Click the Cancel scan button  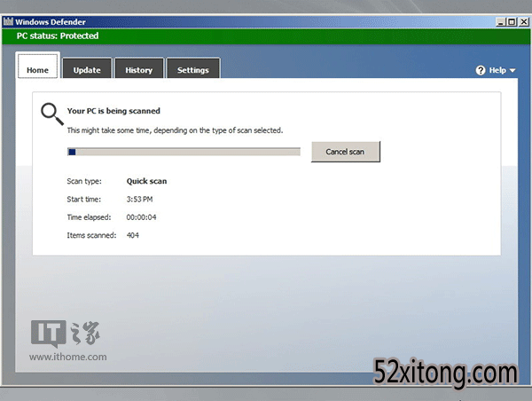coord(346,152)
